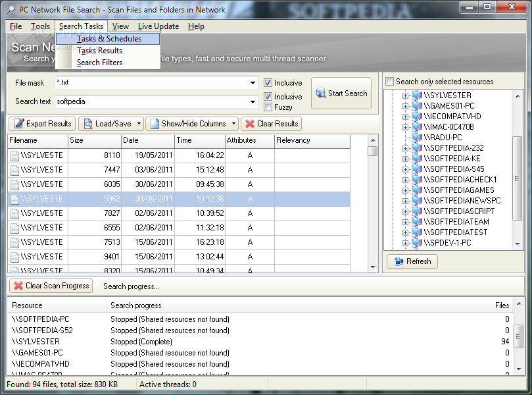Sort results by Filename column header

tap(37, 141)
